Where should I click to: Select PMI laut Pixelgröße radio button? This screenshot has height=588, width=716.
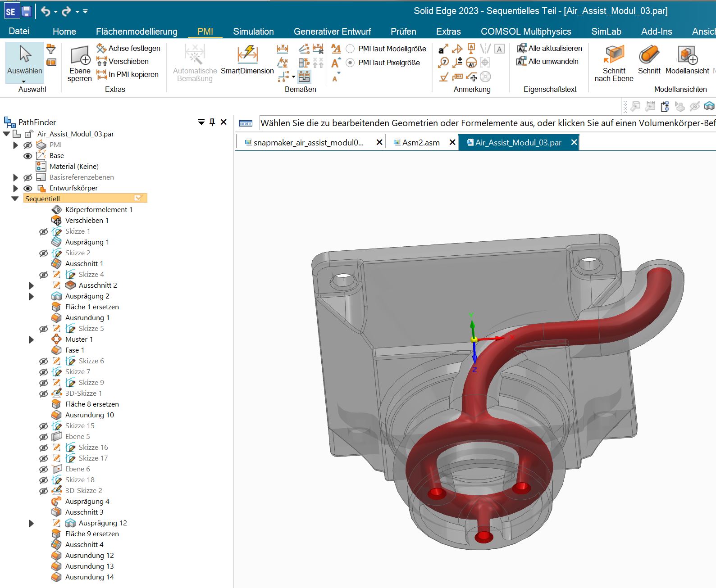(350, 63)
